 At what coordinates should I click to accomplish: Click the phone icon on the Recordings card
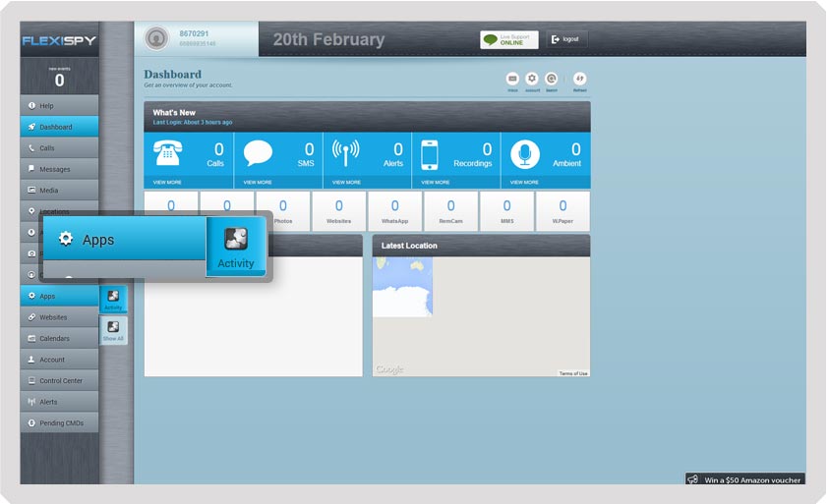[430, 155]
